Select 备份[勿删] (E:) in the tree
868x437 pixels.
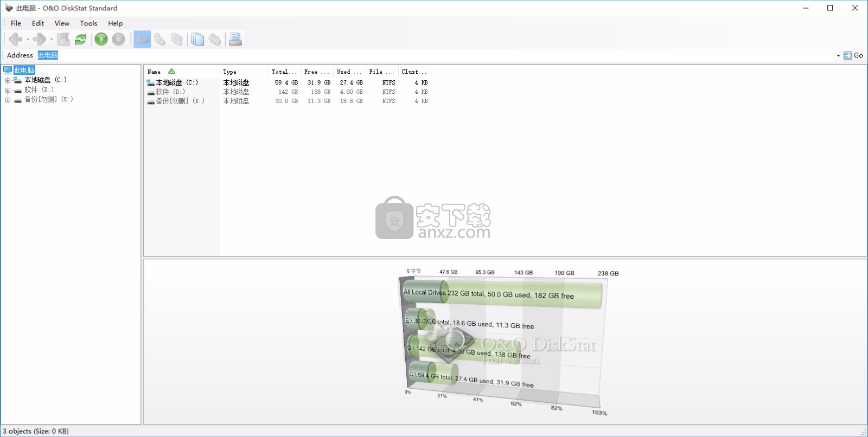(x=49, y=99)
